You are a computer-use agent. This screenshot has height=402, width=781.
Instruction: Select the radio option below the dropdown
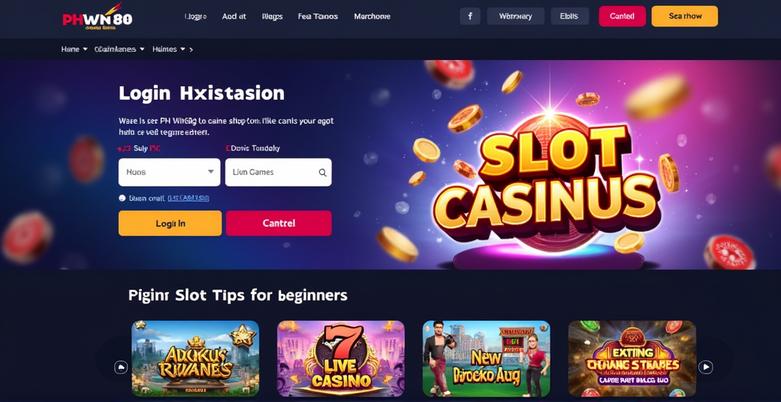(123, 198)
